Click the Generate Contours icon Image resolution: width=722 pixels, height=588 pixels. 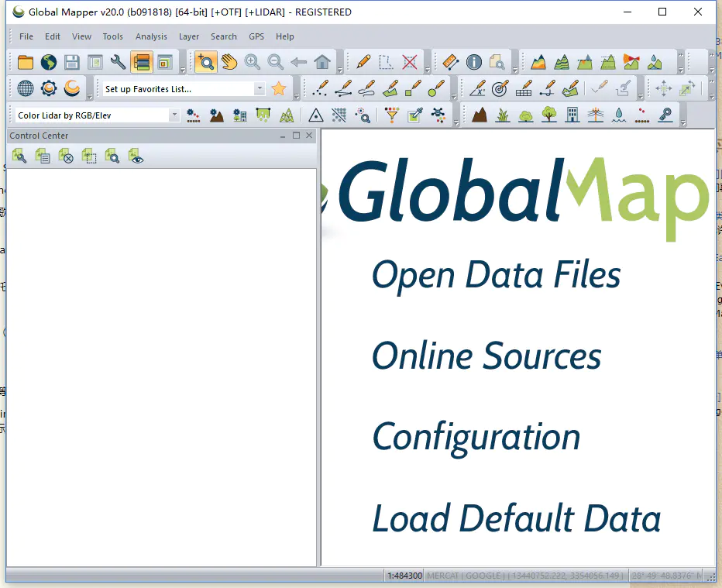click(562, 62)
